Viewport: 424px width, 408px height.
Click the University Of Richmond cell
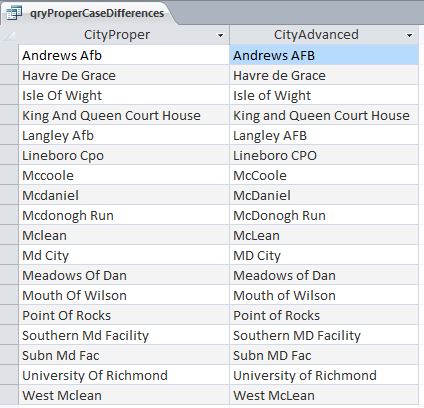coord(124,375)
